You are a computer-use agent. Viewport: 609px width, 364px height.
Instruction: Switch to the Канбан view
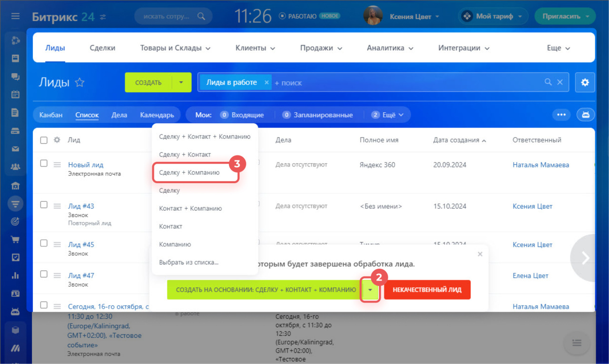(51, 115)
